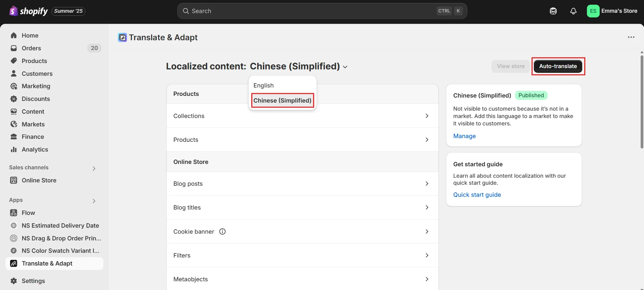The height and width of the screenshot is (290, 644).
Task: Click NS Color Swatch Variant app icon
Action: pos(14,251)
